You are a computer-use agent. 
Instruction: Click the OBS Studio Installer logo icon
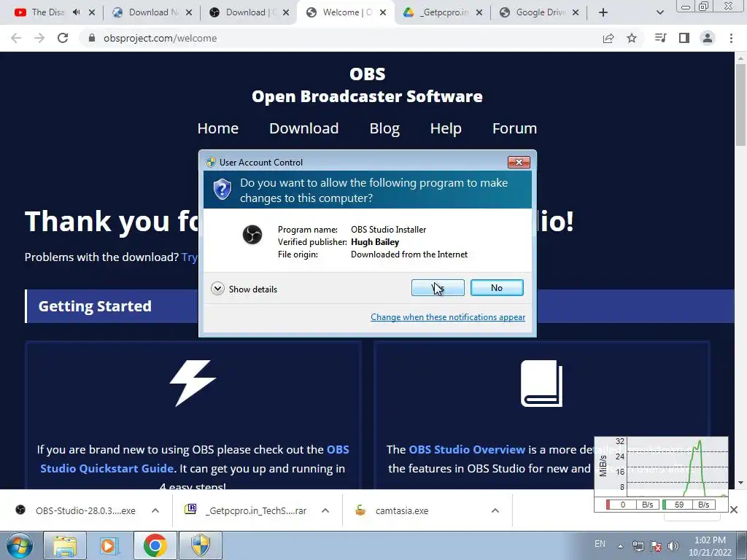point(252,235)
